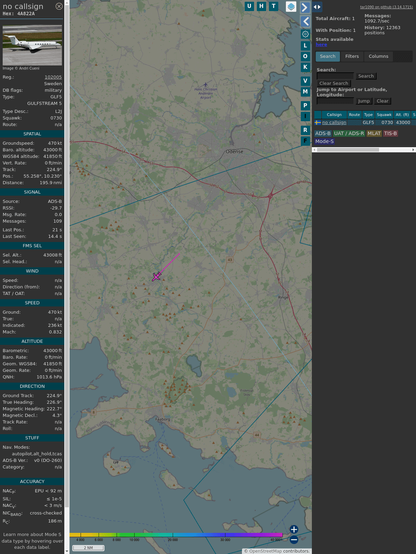Viewport: 416px width, 554px height.
Task: Click the U map toggle button
Action: pos(249,6)
